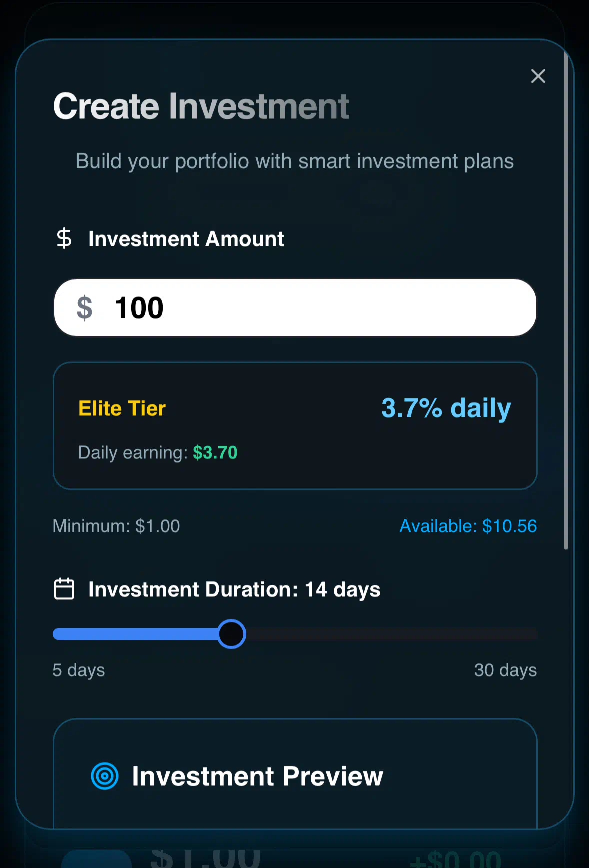Click the target icon beside Investment Preview
This screenshot has height=868, width=589.
point(105,776)
